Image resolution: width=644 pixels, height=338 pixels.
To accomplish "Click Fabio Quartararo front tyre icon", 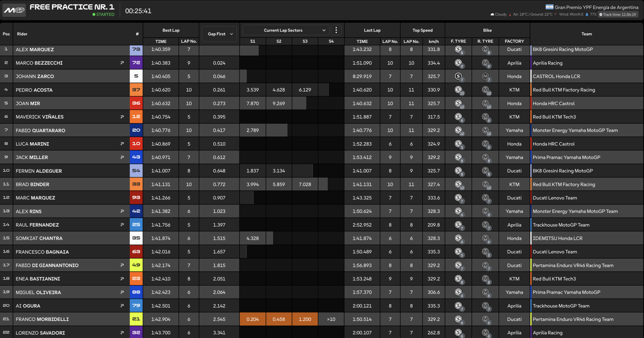I will point(459,131).
